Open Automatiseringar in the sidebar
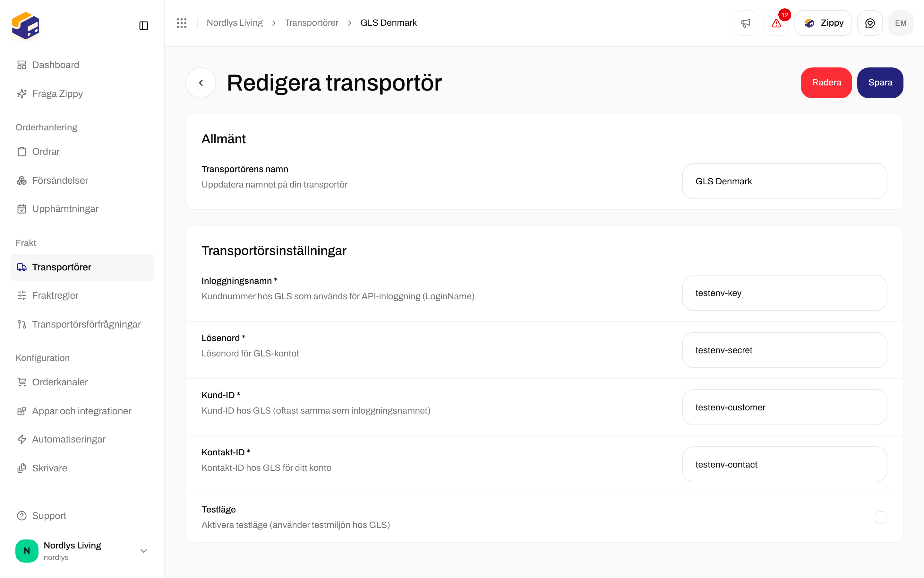This screenshot has height=578, width=924. pyautogui.click(x=82, y=439)
